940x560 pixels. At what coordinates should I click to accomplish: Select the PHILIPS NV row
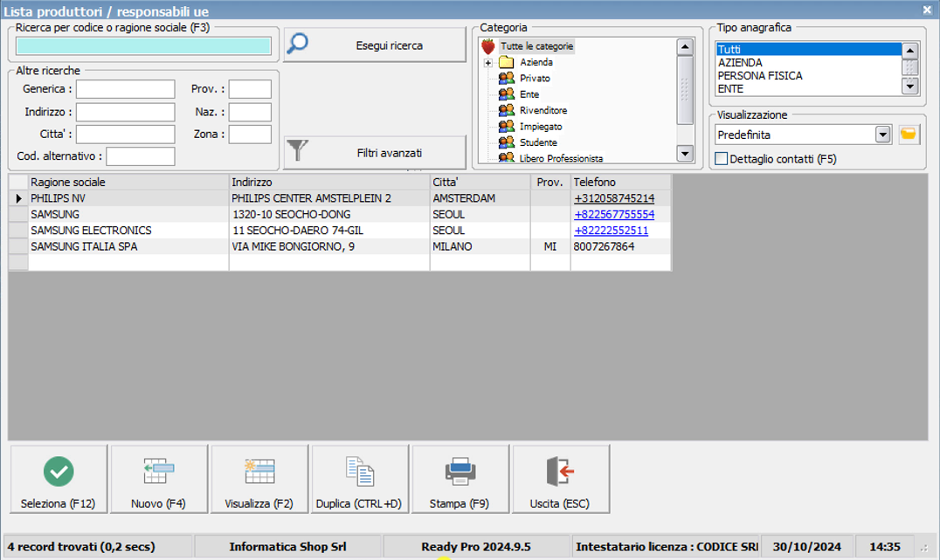click(340, 198)
